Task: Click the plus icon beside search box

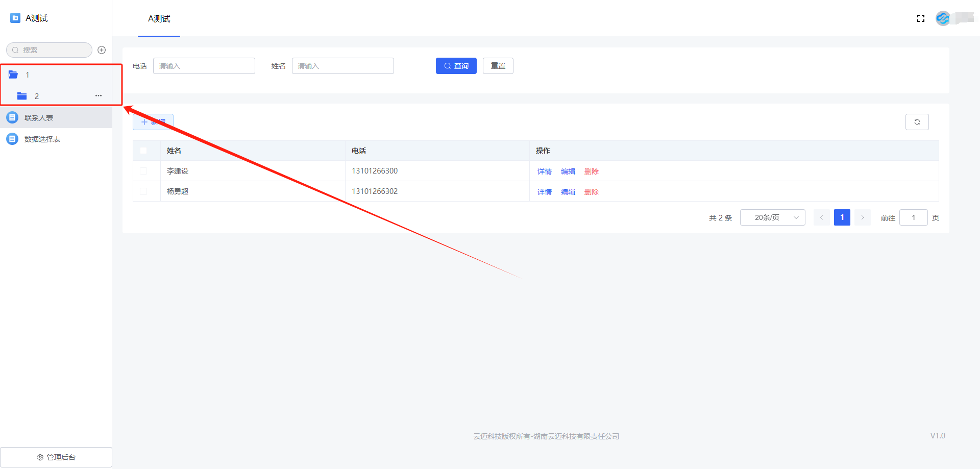Action: click(102, 50)
